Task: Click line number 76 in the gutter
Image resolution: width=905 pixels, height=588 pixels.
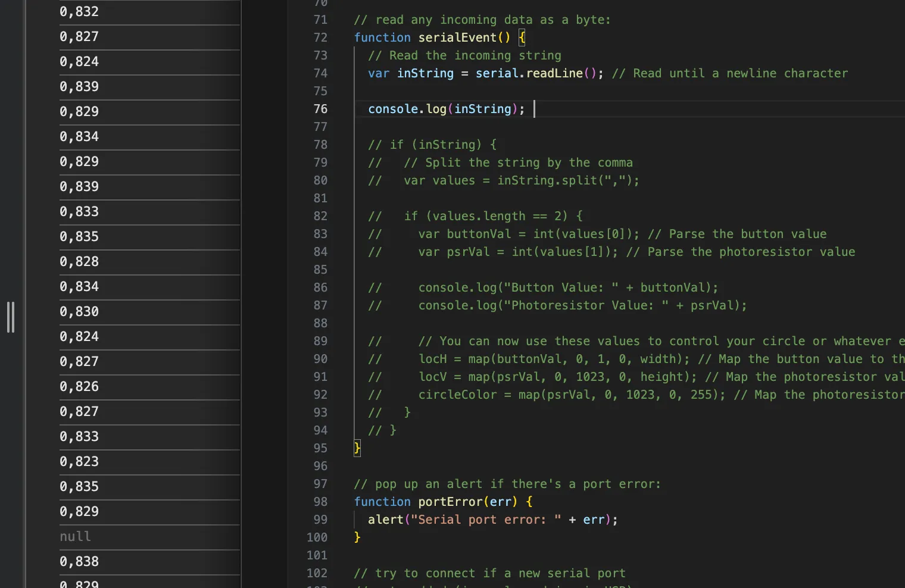Action: click(x=320, y=109)
